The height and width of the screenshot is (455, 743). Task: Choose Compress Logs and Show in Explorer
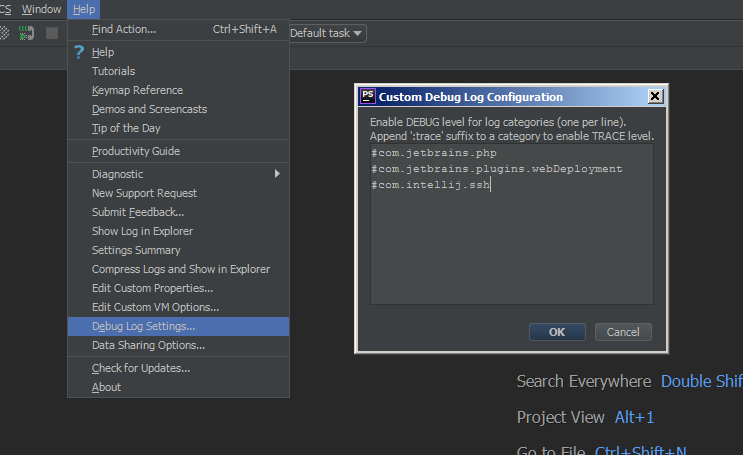tap(178, 269)
